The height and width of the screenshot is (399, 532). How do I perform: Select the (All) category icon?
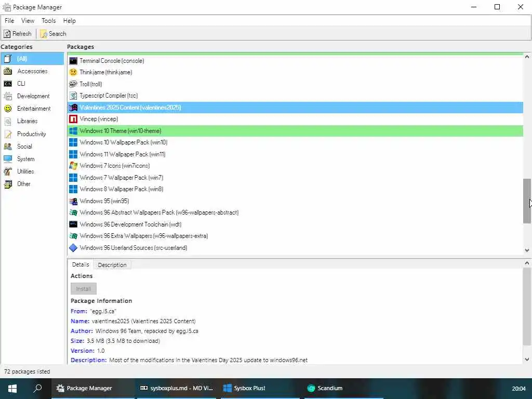pos(8,59)
